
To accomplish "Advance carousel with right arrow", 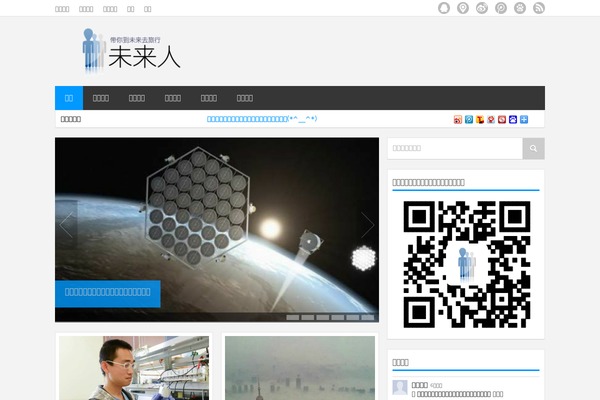I will click(x=367, y=225).
